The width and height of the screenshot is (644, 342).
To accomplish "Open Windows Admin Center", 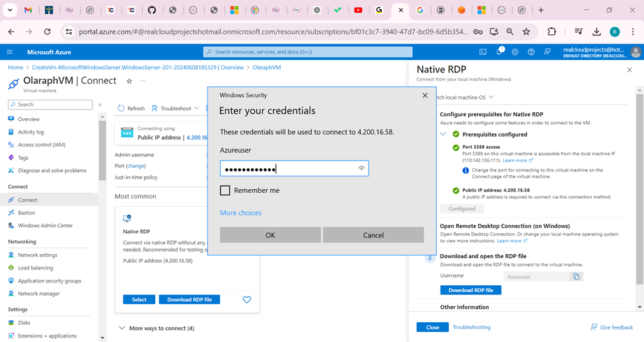I will 45,225.
